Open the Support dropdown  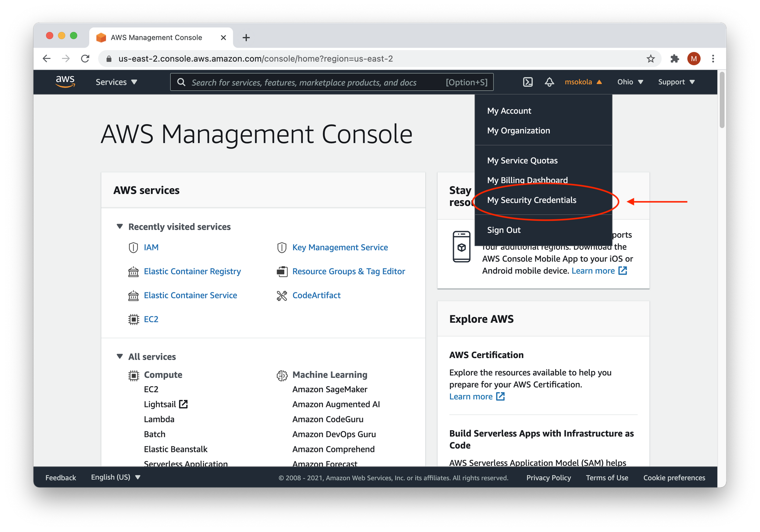point(676,82)
